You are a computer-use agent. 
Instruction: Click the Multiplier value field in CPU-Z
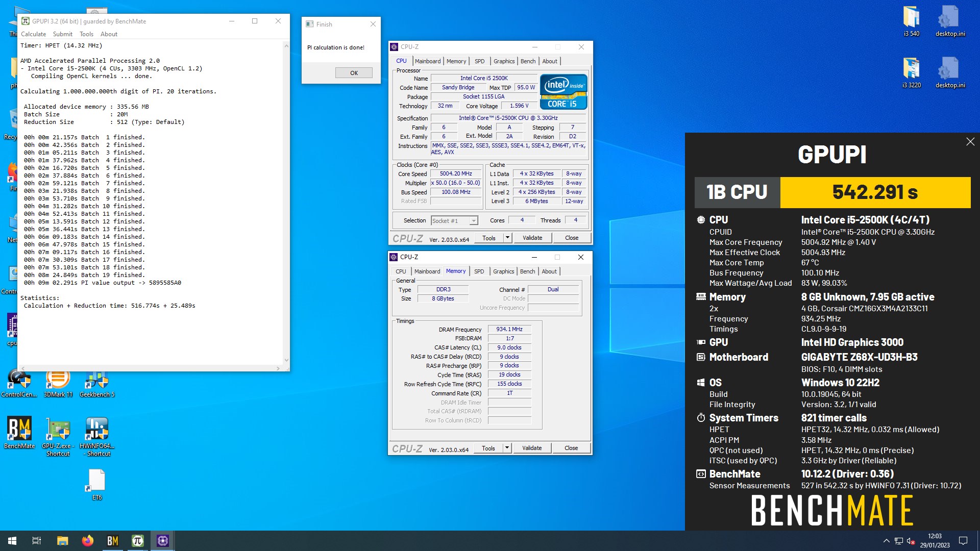[456, 183]
